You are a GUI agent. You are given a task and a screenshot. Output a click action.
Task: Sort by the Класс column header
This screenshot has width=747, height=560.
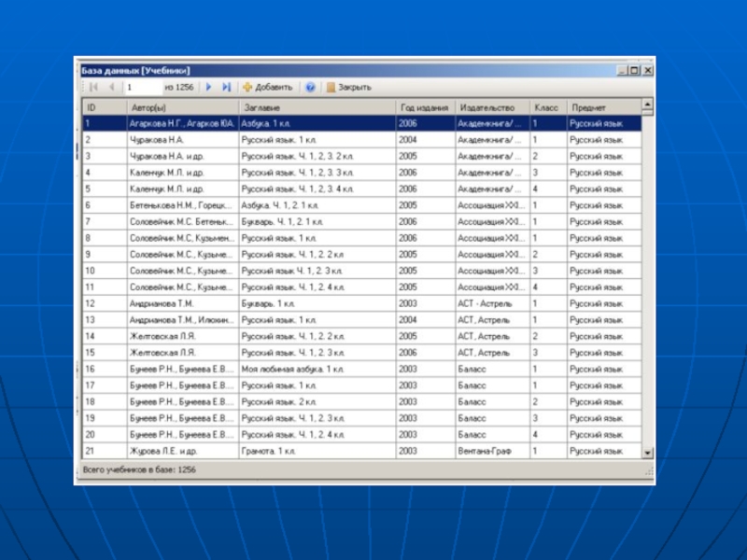tap(547, 107)
